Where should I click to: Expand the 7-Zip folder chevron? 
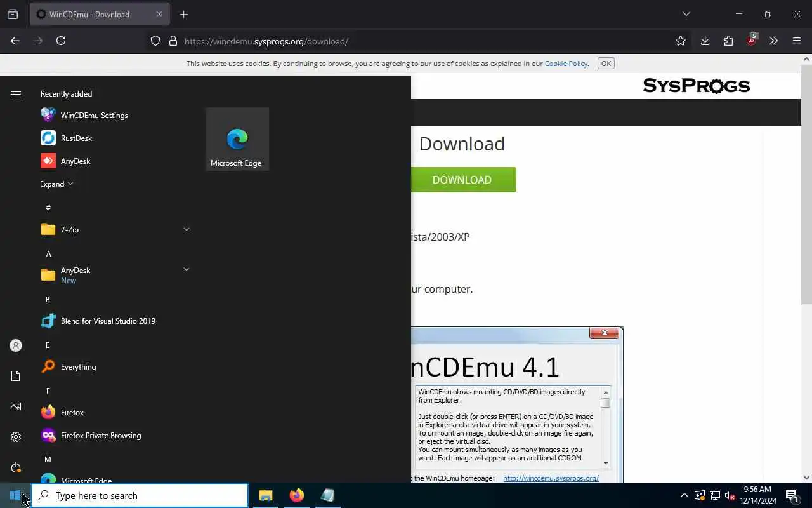(x=186, y=229)
